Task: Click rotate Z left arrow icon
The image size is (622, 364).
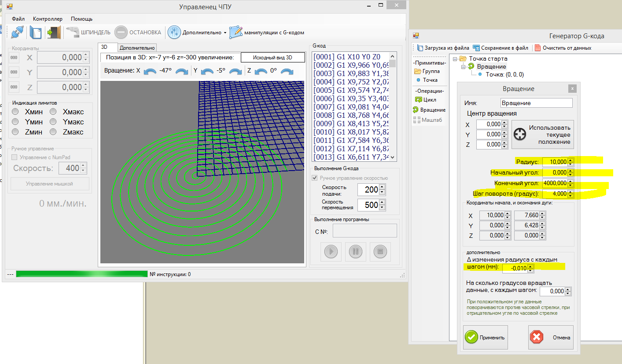Action: (261, 71)
